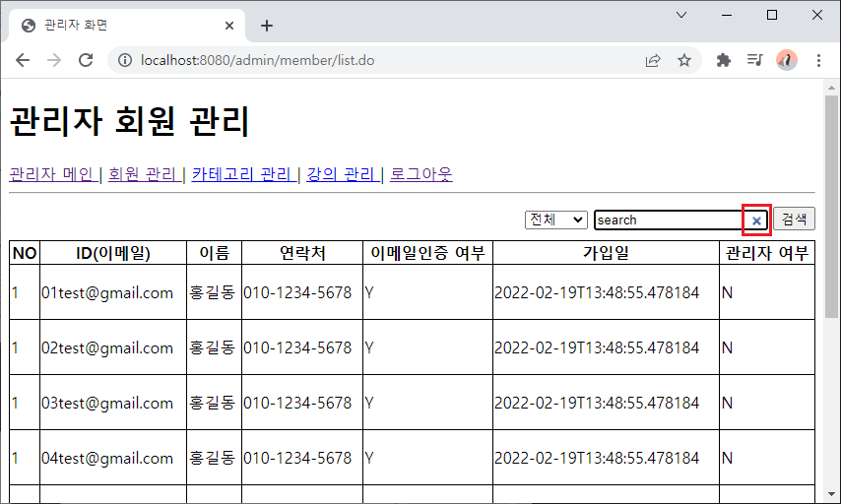Click the 이름 column header
This screenshot has width=841, height=504.
214,253
